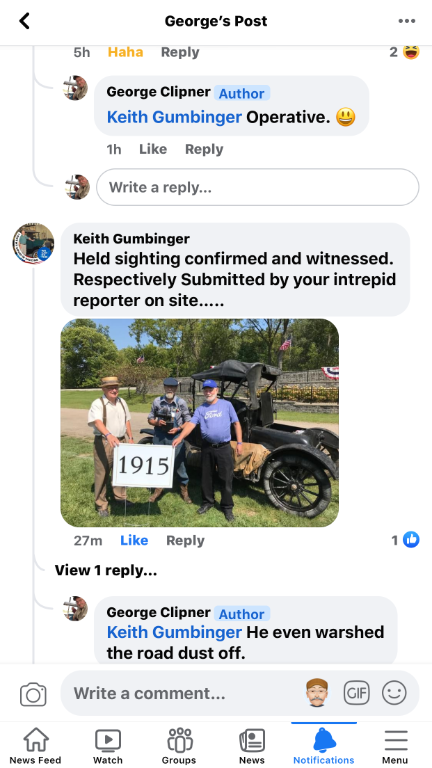Toggle the Haha reaction on top comment

pos(125,52)
